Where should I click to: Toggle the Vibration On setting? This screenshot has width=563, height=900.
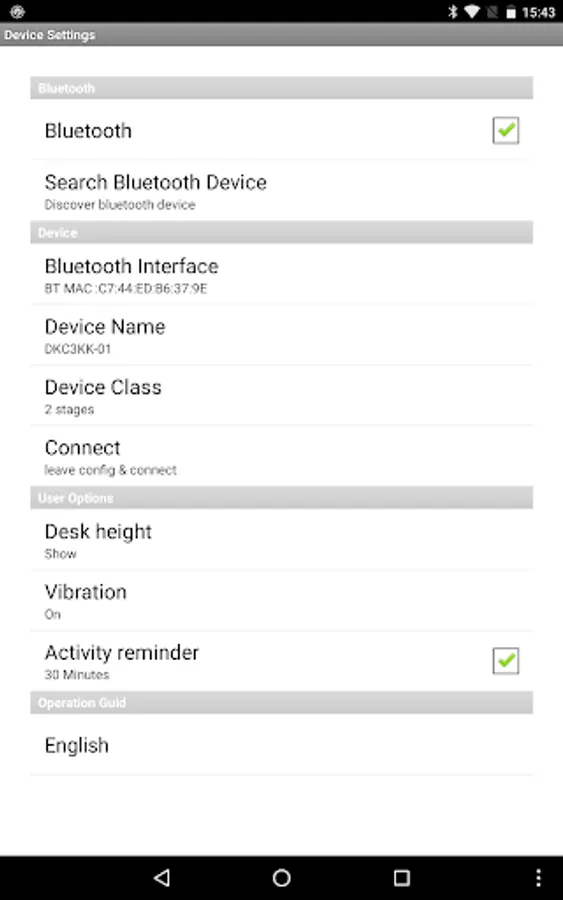[281, 601]
